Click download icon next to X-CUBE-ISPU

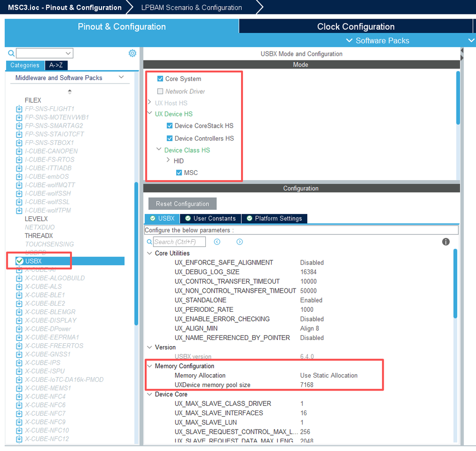pyautogui.click(x=19, y=371)
